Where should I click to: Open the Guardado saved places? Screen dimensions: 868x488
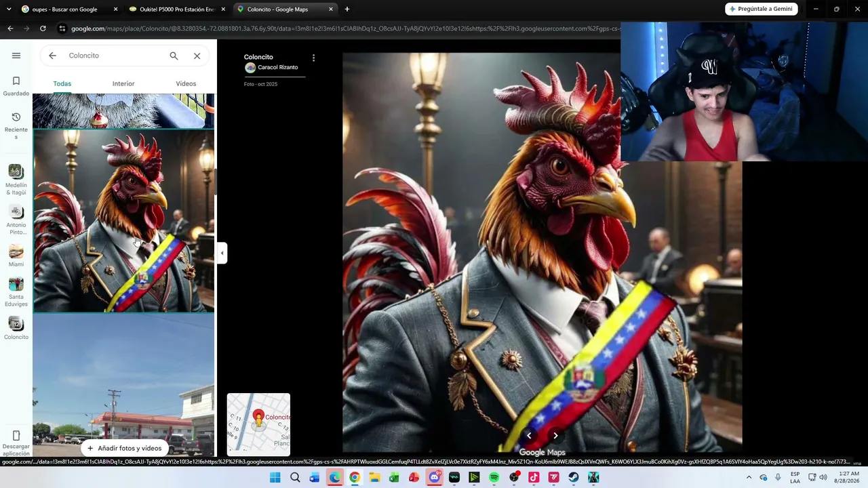[x=16, y=86]
